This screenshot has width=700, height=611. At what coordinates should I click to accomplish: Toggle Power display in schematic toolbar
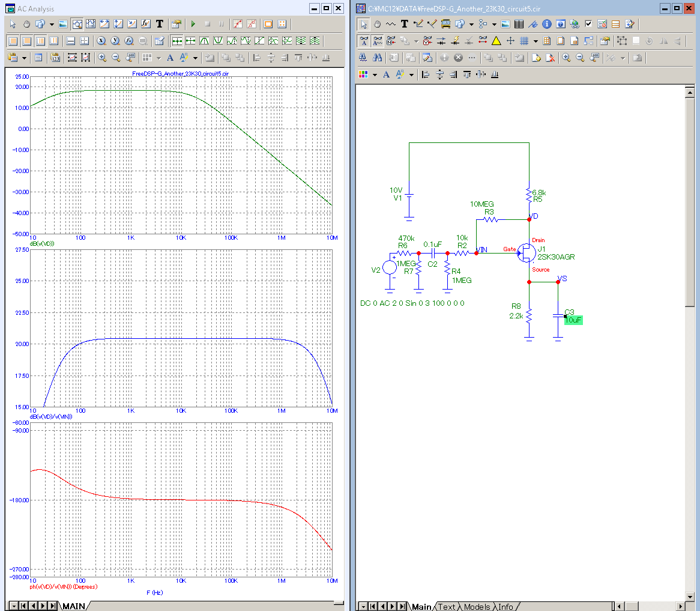click(x=455, y=41)
